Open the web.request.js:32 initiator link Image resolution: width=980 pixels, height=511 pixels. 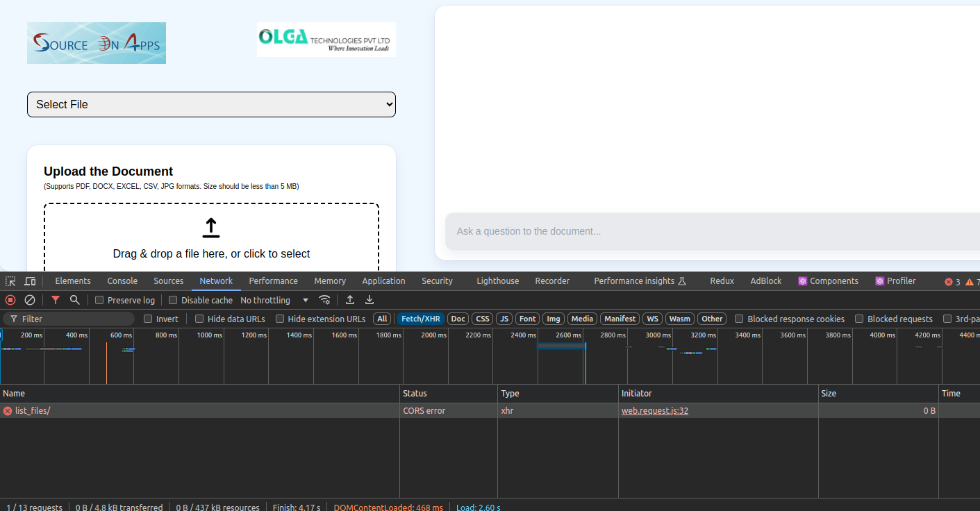tap(654, 411)
